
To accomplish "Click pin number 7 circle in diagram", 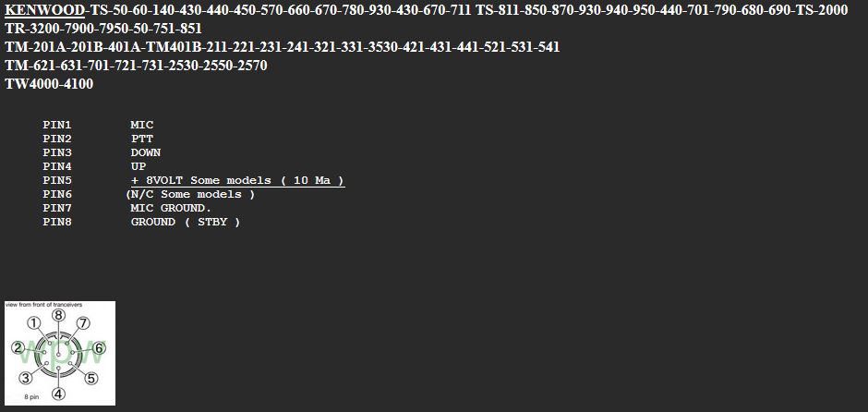I will (x=83, y=323).
